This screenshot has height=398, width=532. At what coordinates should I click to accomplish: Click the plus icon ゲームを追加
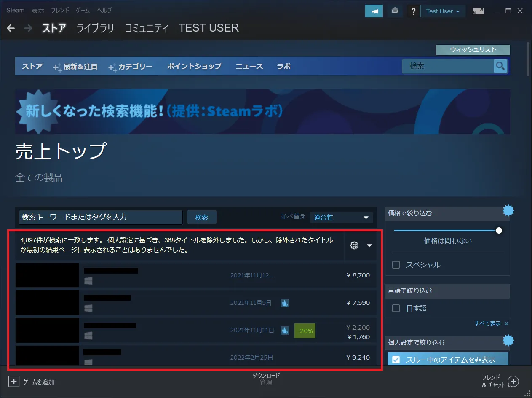pos(14,382)
